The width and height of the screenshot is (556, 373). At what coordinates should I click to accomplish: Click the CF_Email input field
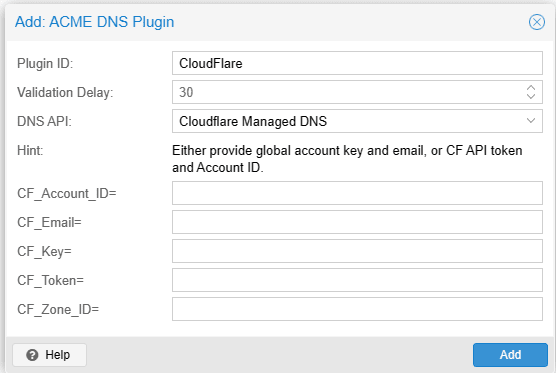357,222
